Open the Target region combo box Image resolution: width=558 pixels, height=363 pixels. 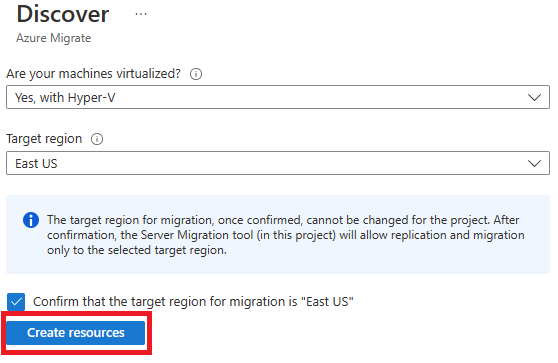(278, 163)
